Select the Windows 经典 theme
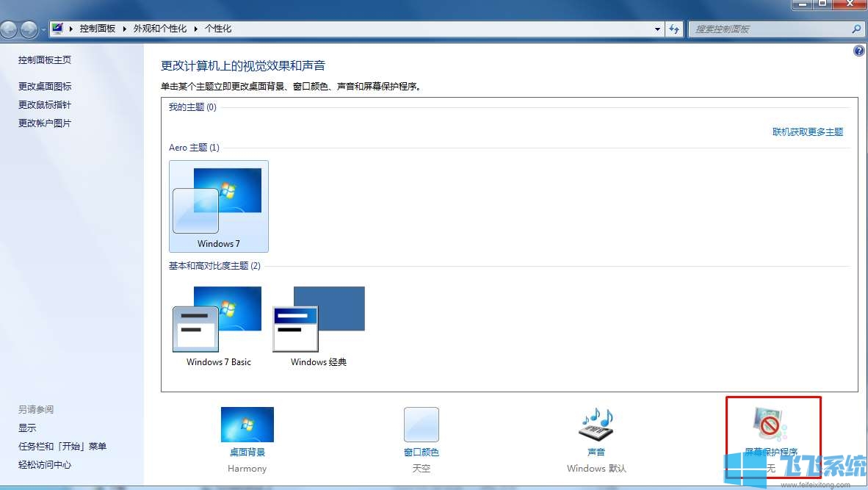The image size is (868, 490). pyautogui.click(x=318, y=318)
